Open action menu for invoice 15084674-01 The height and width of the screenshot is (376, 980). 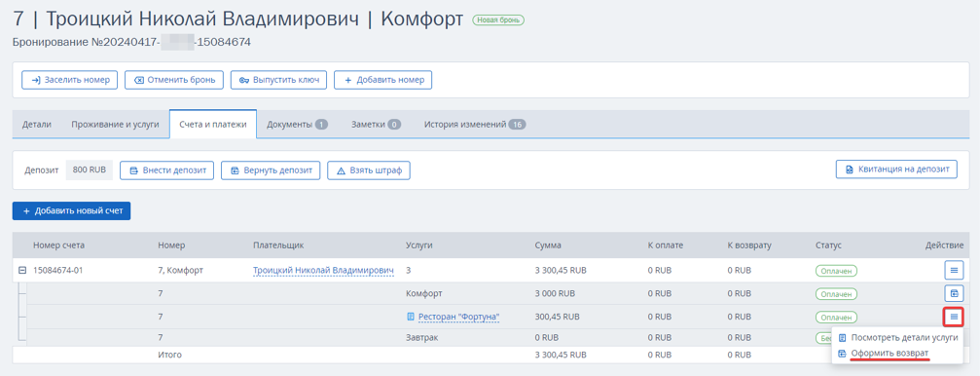click(954, 270)
